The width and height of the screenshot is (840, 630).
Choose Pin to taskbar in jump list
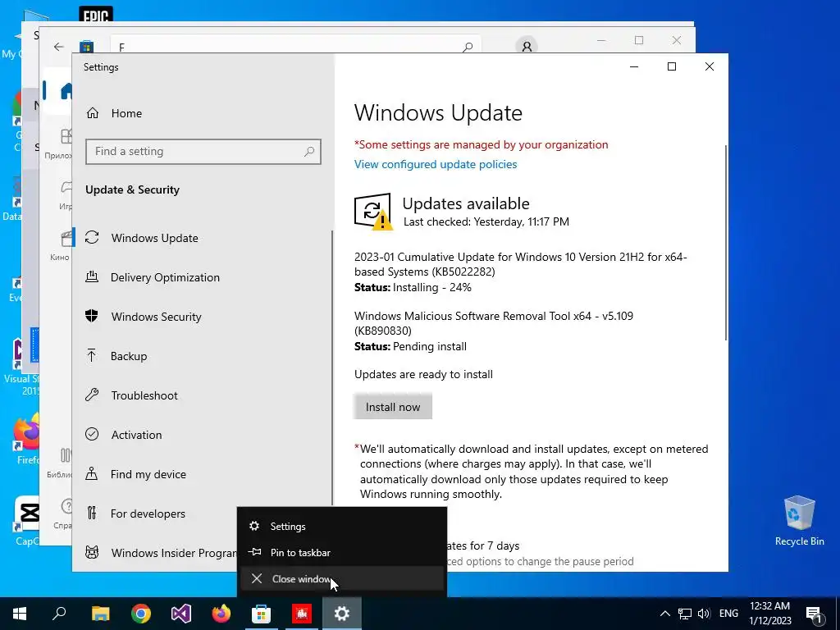tap(342, 552)
